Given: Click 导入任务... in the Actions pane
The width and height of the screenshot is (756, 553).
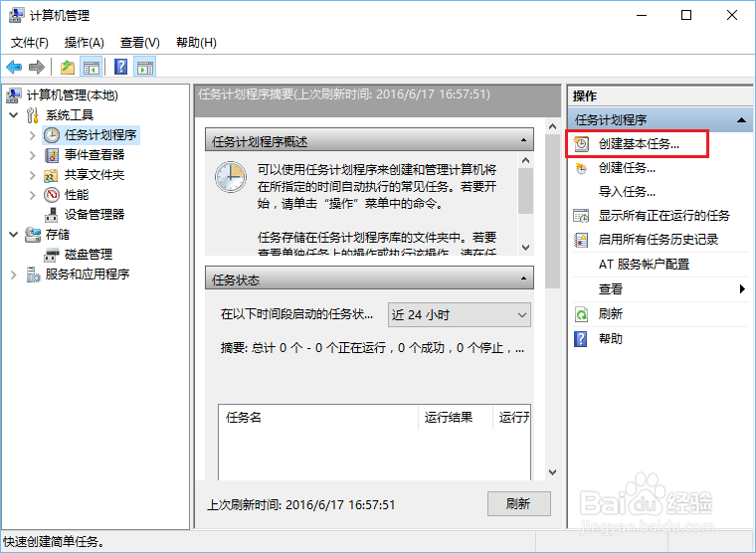Looking at the screenshot, I should coord(627,192).
